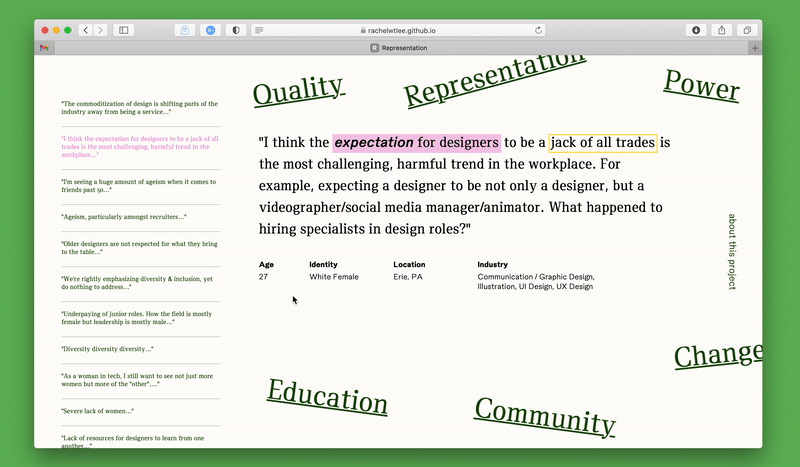Show Reader view icon in address bar
This screenshot has width=800, height=467.
[x=259, y=30]
